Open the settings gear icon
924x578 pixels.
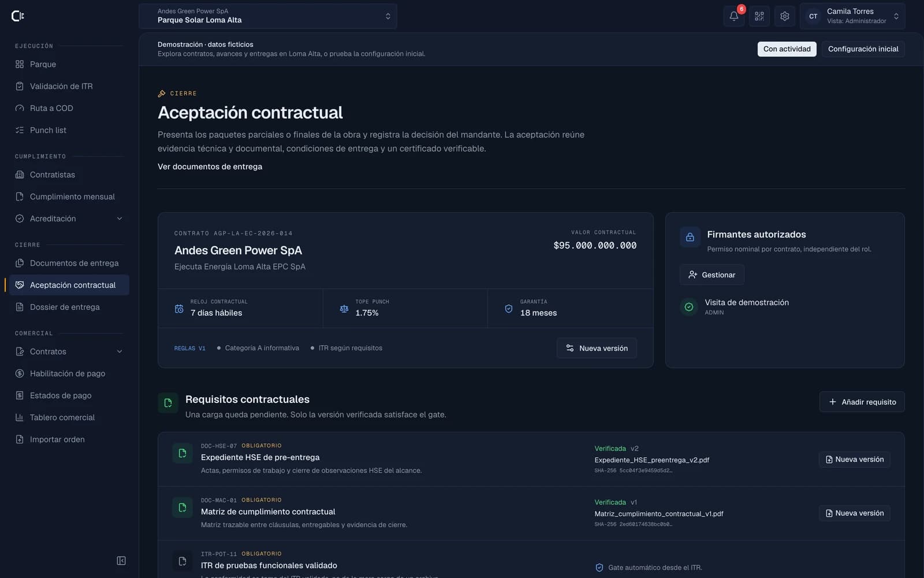pos(784,16)
